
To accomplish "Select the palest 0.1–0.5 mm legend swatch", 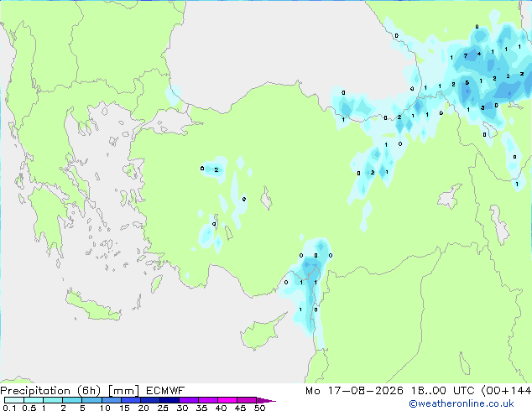I will [x=14, y=400].
